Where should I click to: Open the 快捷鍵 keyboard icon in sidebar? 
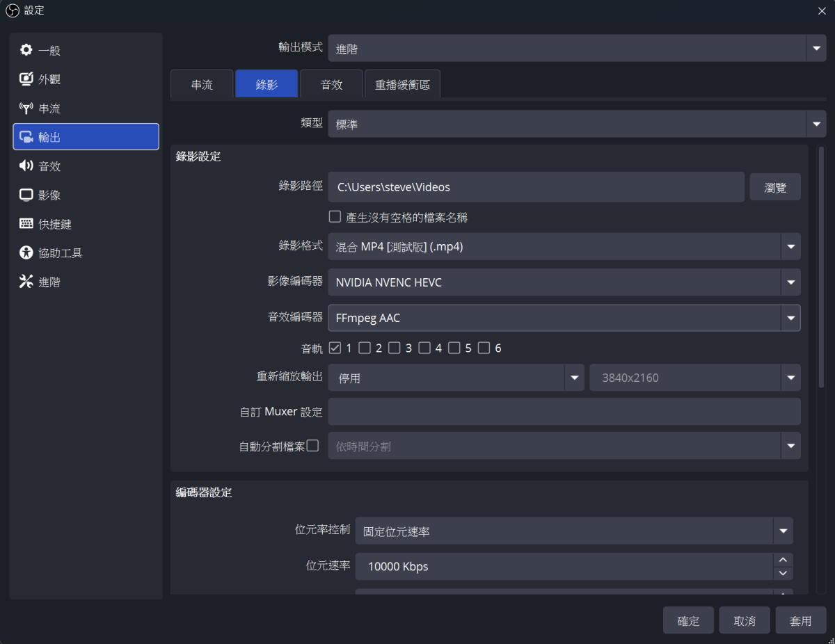[26, 224]
